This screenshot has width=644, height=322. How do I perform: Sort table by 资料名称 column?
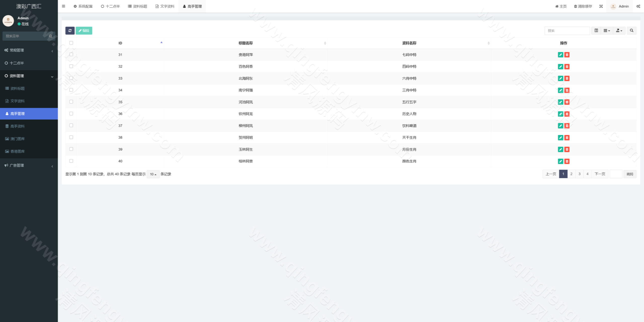409,43
